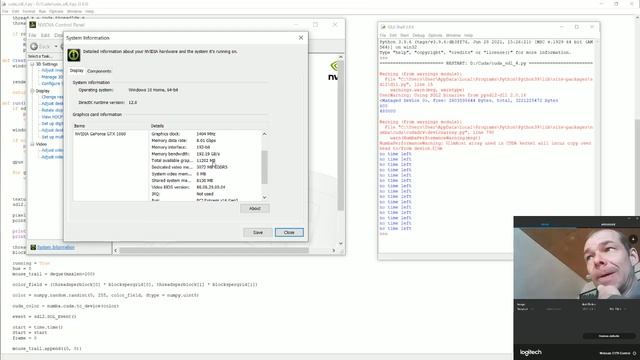Select the Display tab in System Information
Viewport: 640px width, 360px height.
pos(76,71)
